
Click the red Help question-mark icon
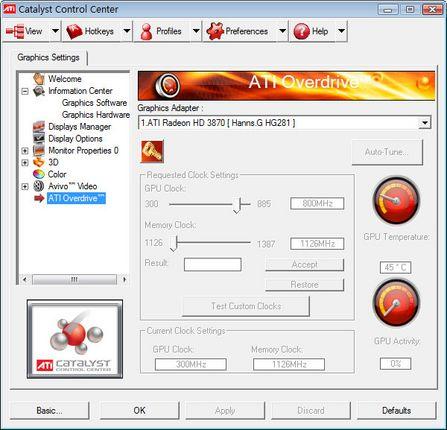(x=302, y=32)
